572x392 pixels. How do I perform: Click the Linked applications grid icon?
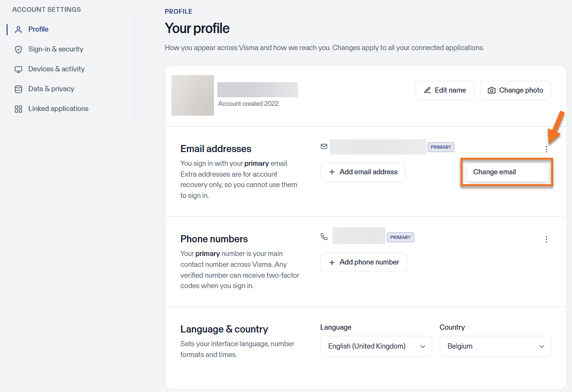pos(18,109)
